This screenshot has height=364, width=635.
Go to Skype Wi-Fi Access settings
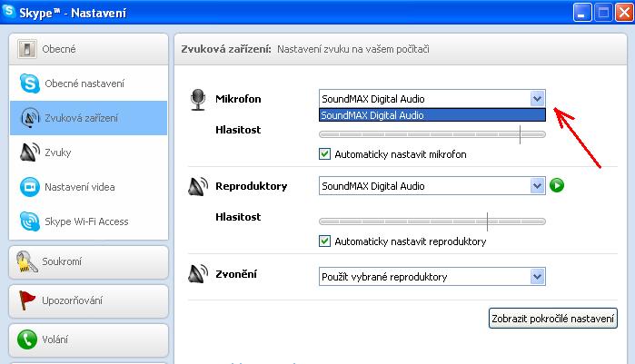(x=88, y=221)
